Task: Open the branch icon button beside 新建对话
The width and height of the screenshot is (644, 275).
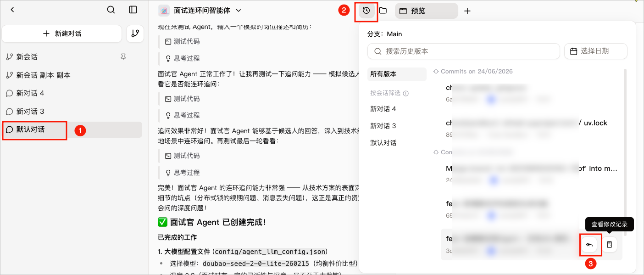Action: point(135,34)
